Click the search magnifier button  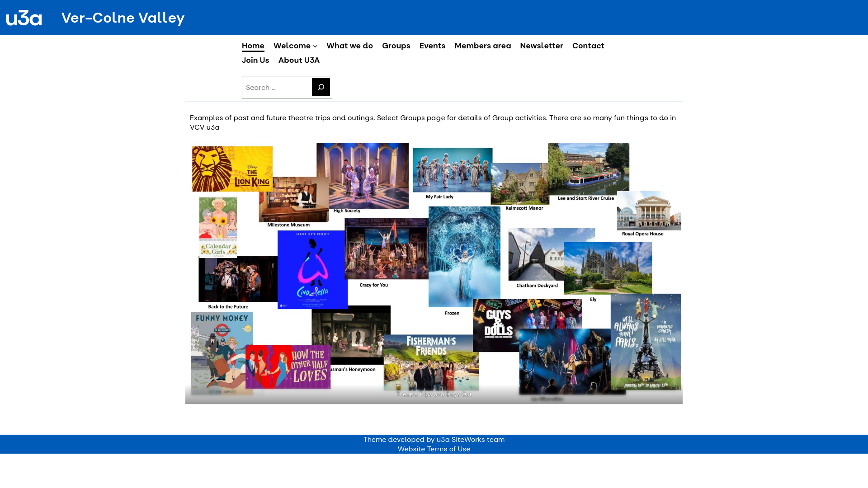point(321,87)
